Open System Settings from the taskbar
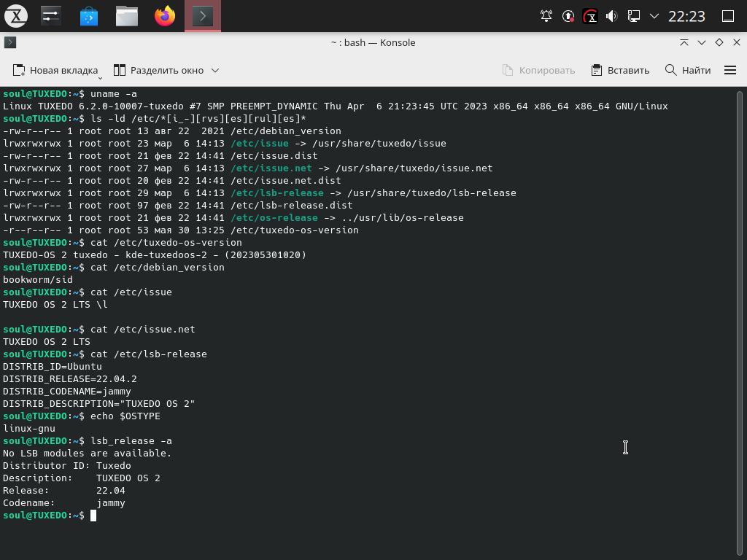 coord(51,16)
